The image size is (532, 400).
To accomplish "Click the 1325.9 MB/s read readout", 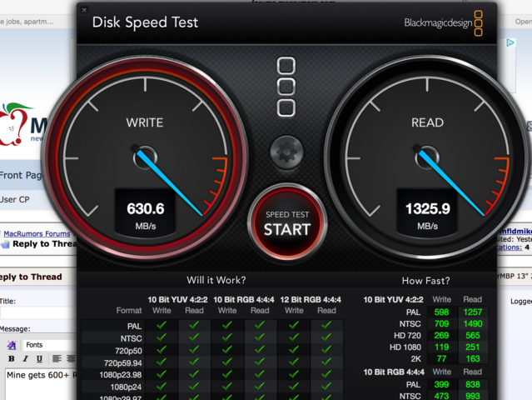I will click(427, 212).
